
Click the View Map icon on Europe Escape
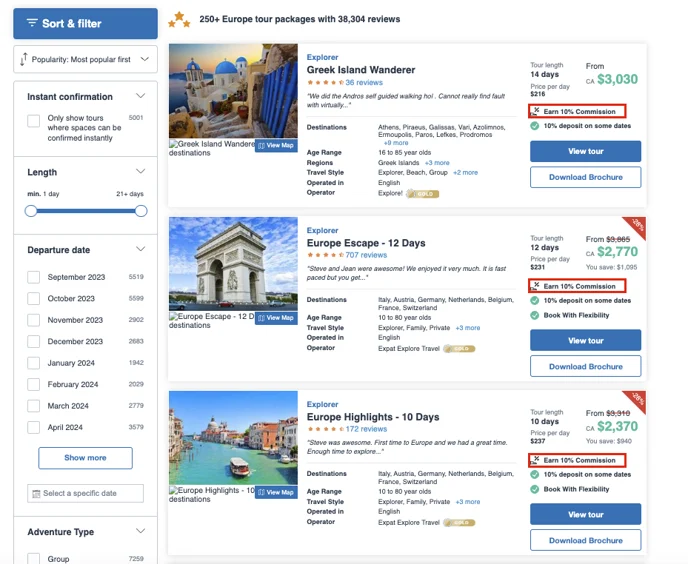coord(262,318)
